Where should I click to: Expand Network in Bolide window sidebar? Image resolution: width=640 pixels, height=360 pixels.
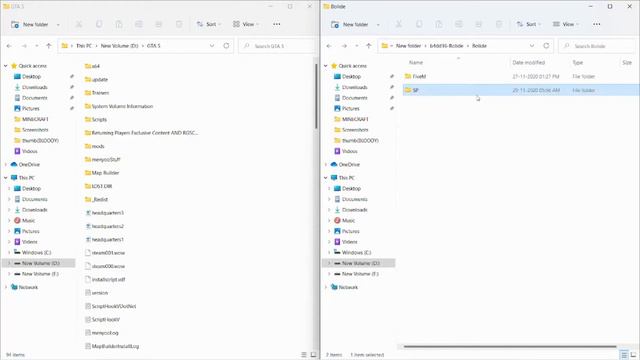coord(326,287)
